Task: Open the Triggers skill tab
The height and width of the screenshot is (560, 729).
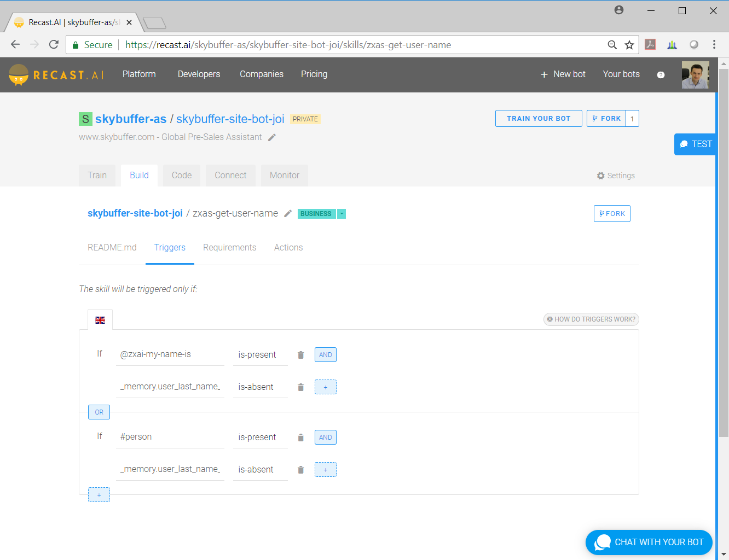Action: pyautogui.click(x=170, y=248)
